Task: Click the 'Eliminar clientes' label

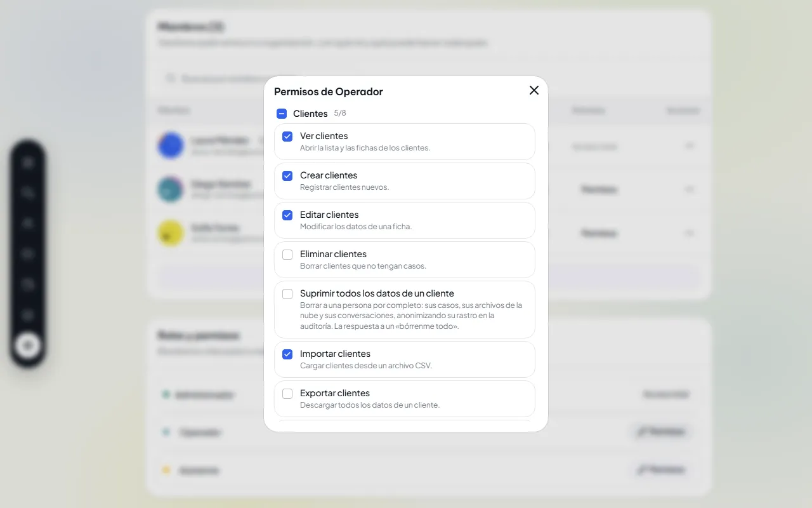Action: click(333, 254)
